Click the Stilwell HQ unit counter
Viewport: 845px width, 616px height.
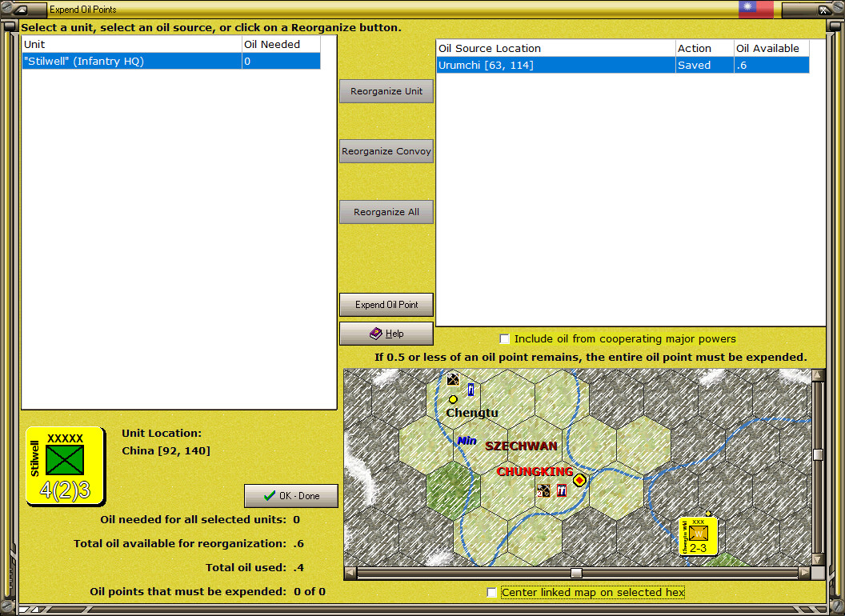point(65,466)
